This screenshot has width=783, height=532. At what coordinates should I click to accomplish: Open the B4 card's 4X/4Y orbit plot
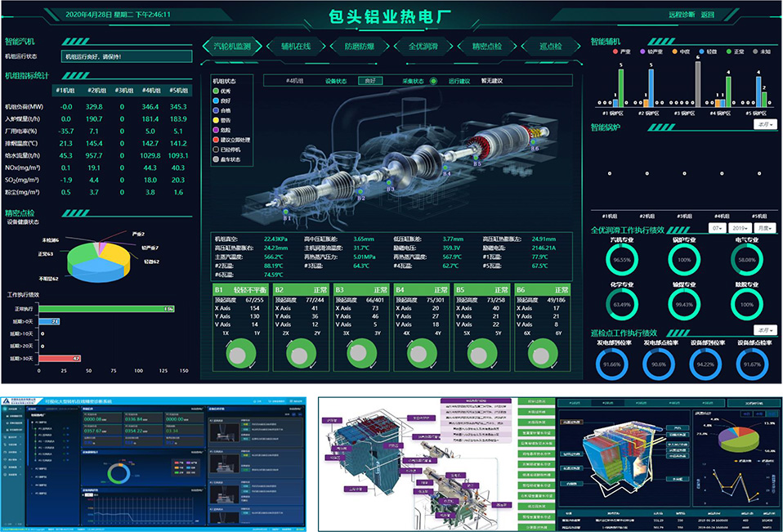pyautogui.click(x=422, y=354)
